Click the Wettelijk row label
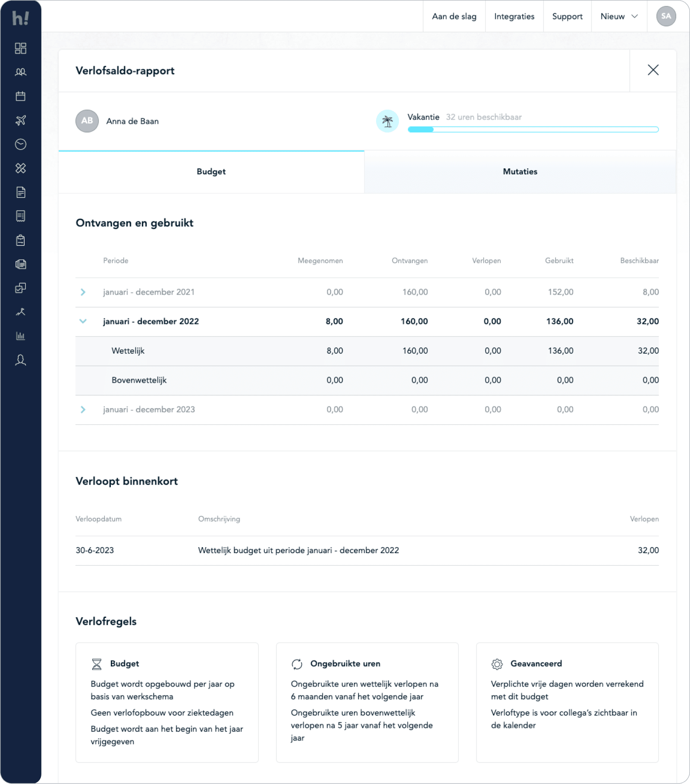The width and height of the screenshot is (690, 784). [128, 351]
